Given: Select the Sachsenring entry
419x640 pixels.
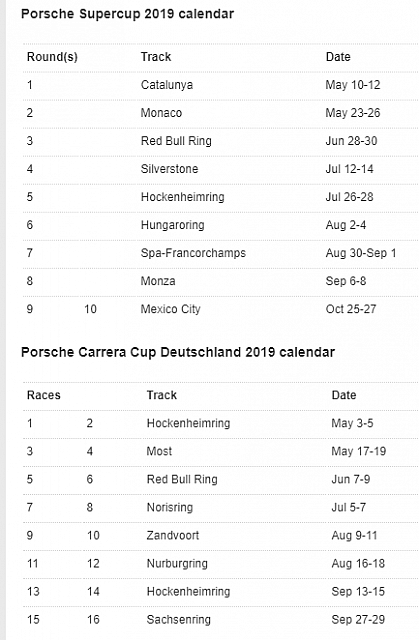Looking at the screenshot, I should 179,620.
